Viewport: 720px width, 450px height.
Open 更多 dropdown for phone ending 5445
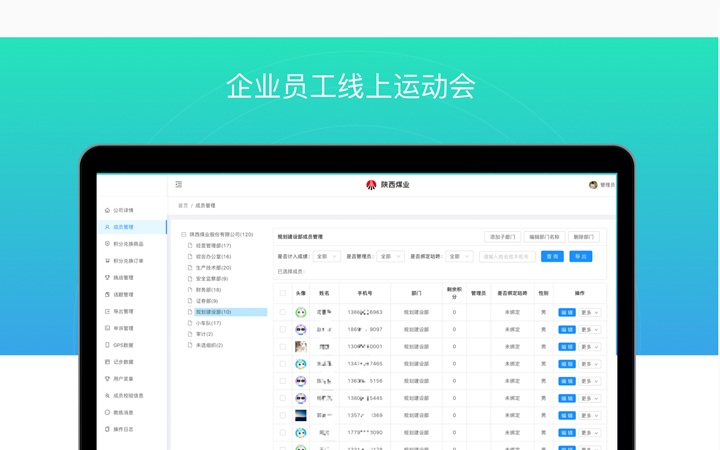pos(590,399)
